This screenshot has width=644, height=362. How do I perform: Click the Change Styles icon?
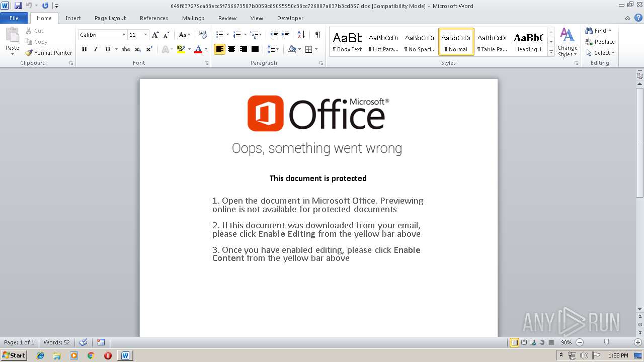click(567, 42)
